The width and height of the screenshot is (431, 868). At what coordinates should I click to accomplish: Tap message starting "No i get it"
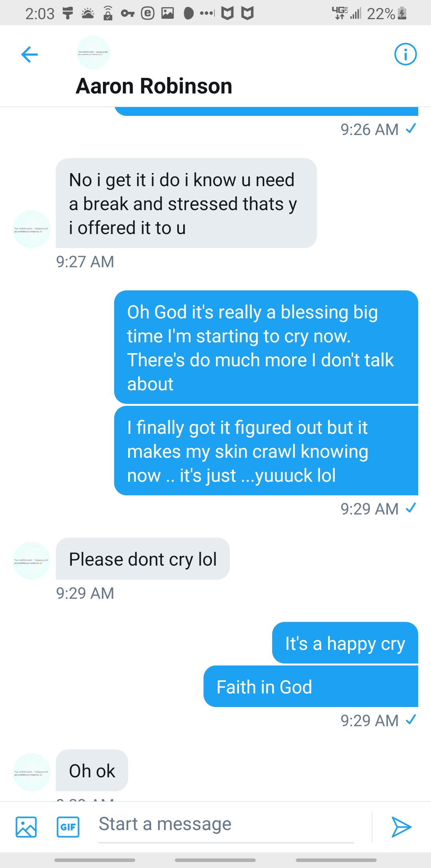click(186, 203)
